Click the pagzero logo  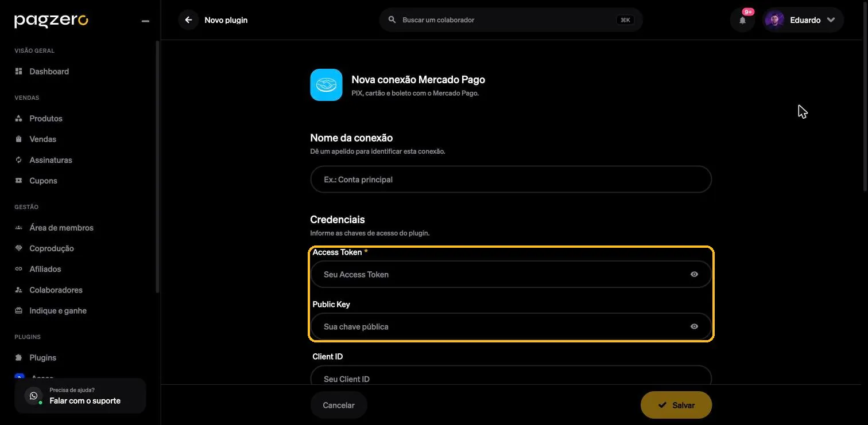click(x=51, y=21)
